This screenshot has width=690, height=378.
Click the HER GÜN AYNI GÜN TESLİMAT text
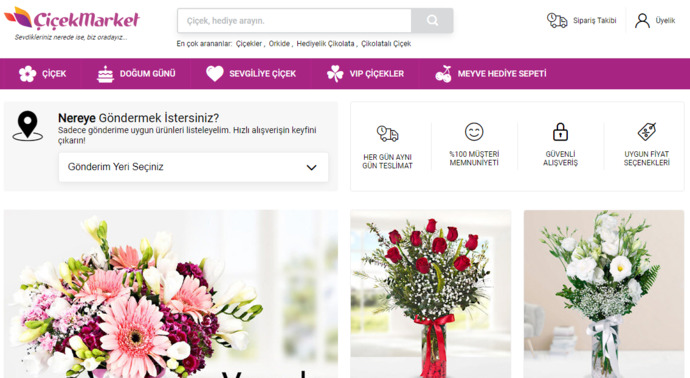(387, 161)
